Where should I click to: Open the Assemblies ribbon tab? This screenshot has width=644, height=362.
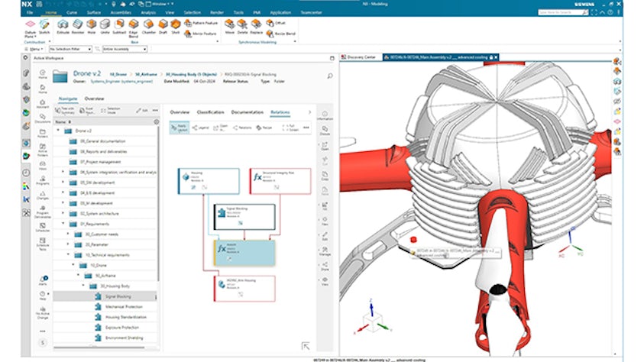point(121,13)
